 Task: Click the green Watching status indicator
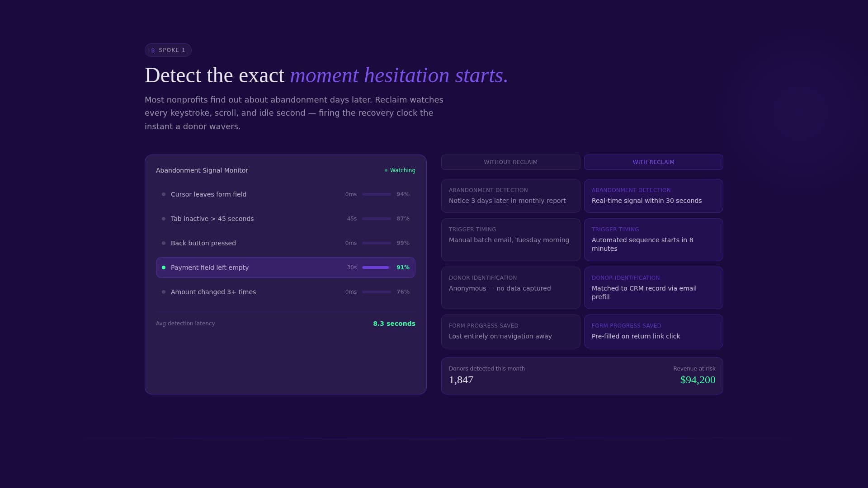pos(400,170)
